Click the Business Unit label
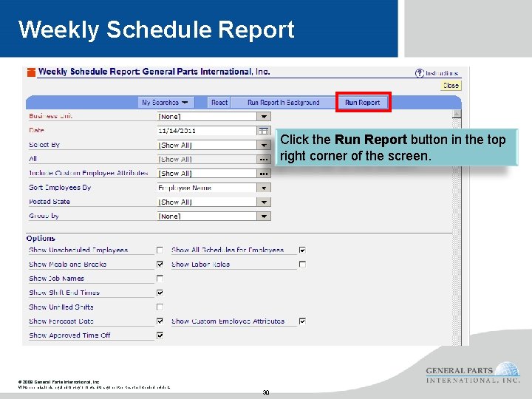This screenshot has width=532, height=399. 50,116
